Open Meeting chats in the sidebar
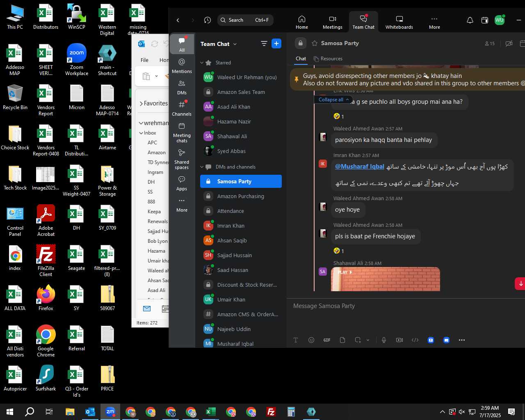Screen dimensions: 525x420 tap(182, 132)
